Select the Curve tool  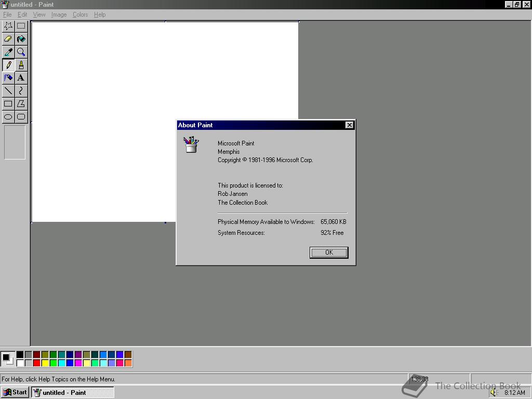point(21,90)
